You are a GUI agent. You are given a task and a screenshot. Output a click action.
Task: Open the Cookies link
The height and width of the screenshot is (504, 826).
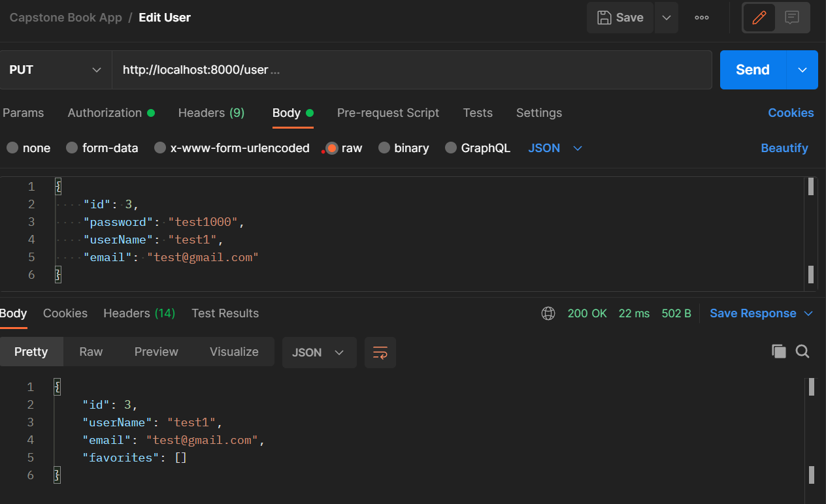pos(791,113)
